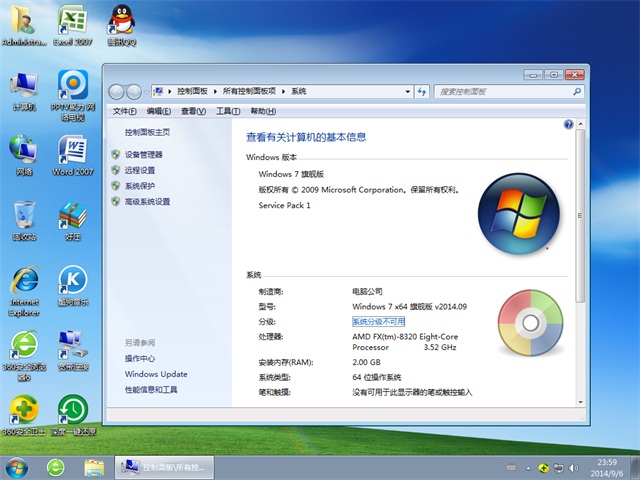This screenshot has height=480, width=640.
Task: Click the volume speaker tray icon
Action: (573, 468)
